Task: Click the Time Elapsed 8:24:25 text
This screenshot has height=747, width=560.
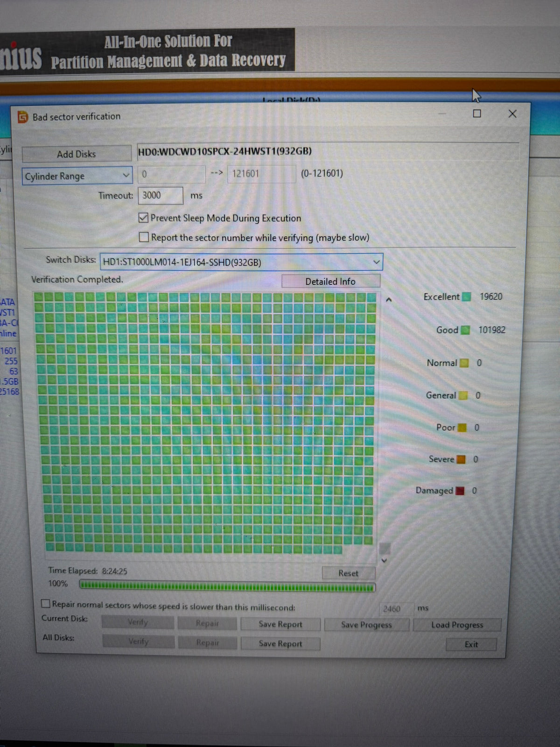Action: click(x=88, y=571)
